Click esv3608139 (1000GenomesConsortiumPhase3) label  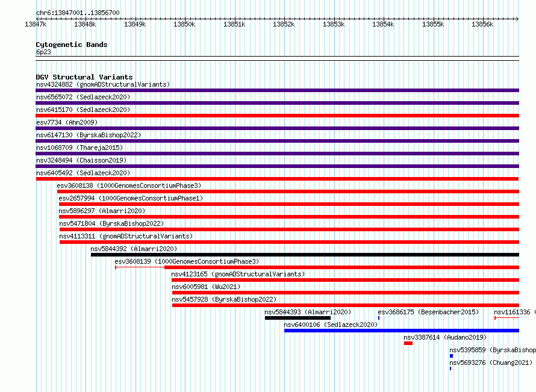tap(187, 261)
